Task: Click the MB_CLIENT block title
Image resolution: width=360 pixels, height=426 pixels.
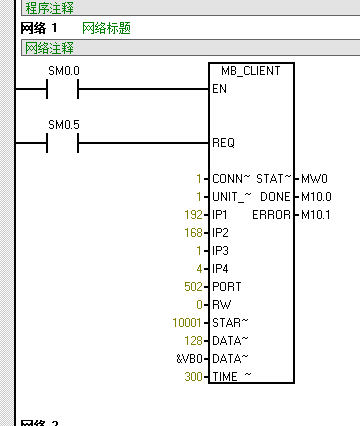Action: [251, 71]
